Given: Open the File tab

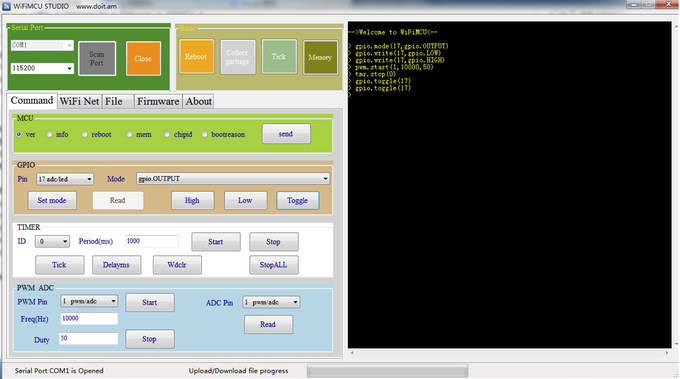Looking at the screenshot, I should (x=118, y=101).
